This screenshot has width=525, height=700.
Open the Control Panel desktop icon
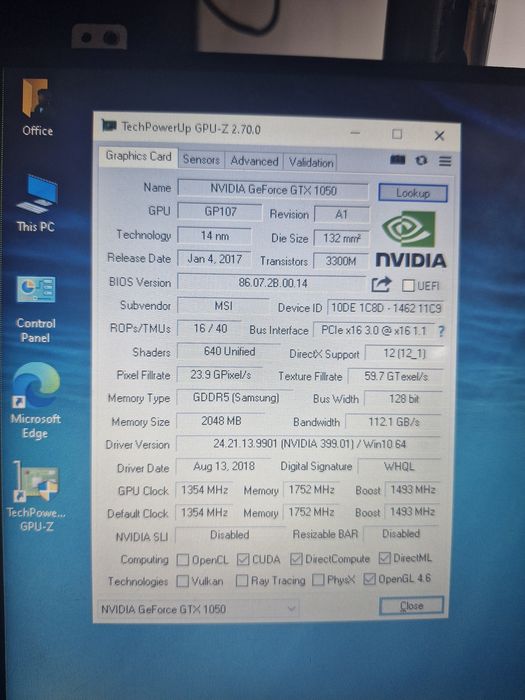coord(36,309)
